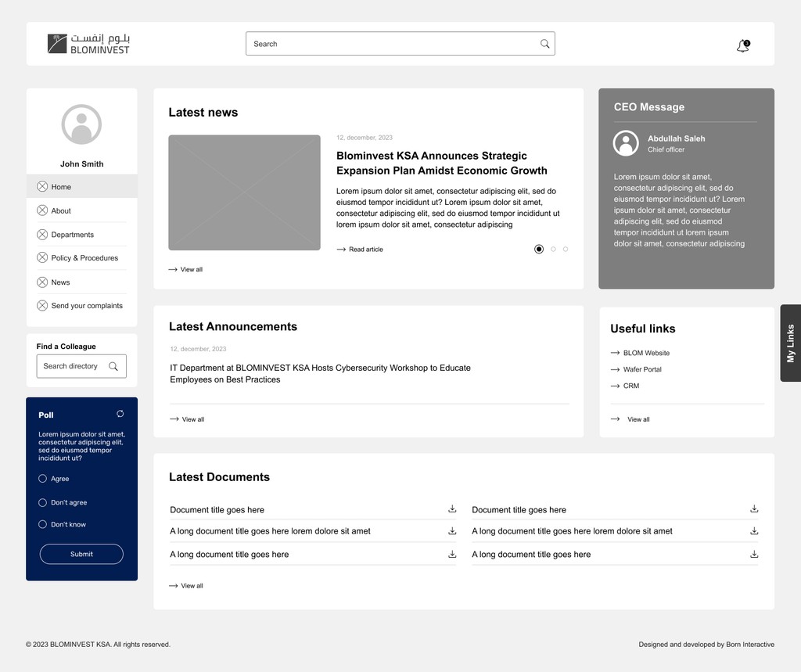
Task: Download right-column 'Document title goes here'
Action: click(754, 509)
